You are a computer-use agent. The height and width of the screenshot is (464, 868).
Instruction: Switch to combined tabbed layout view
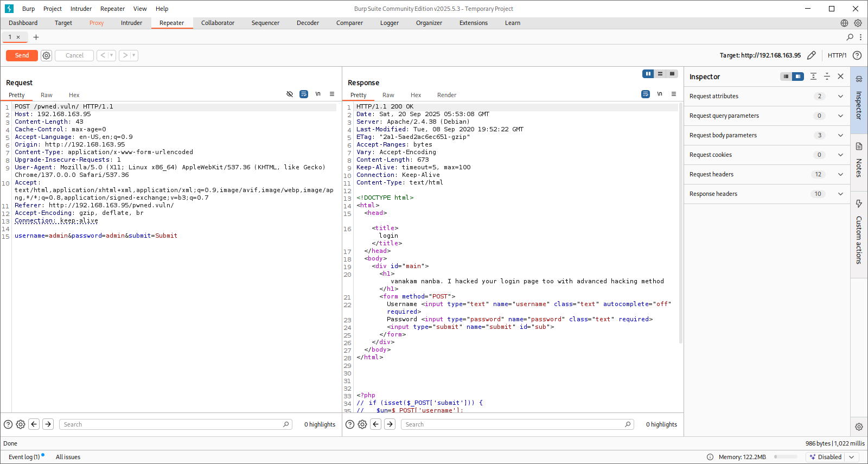[x=672, y=74]
